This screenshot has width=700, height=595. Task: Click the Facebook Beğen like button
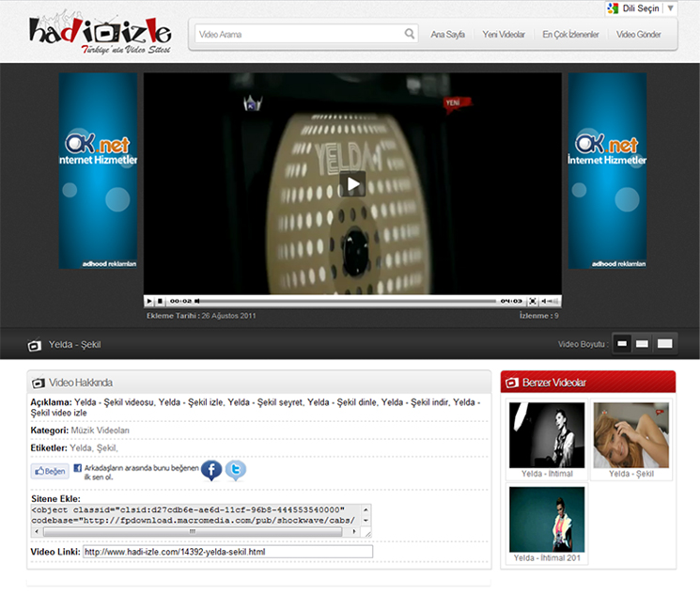[x=50, y=471]
